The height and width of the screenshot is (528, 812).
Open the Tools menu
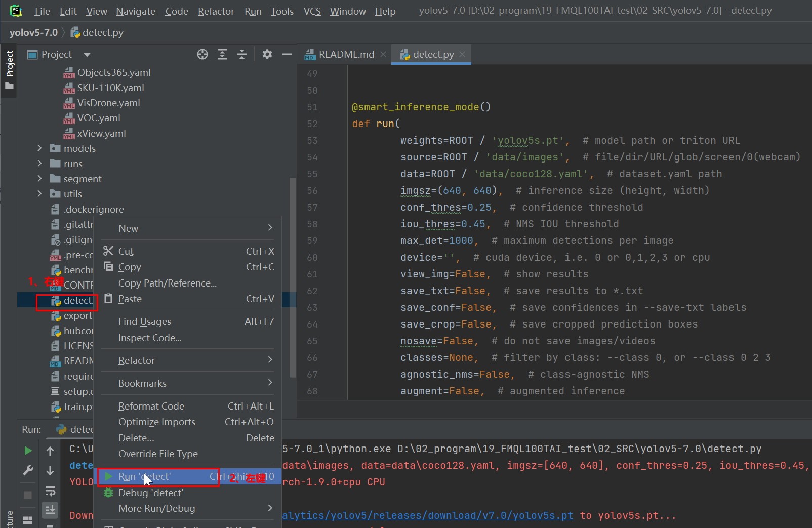(282, 11)
